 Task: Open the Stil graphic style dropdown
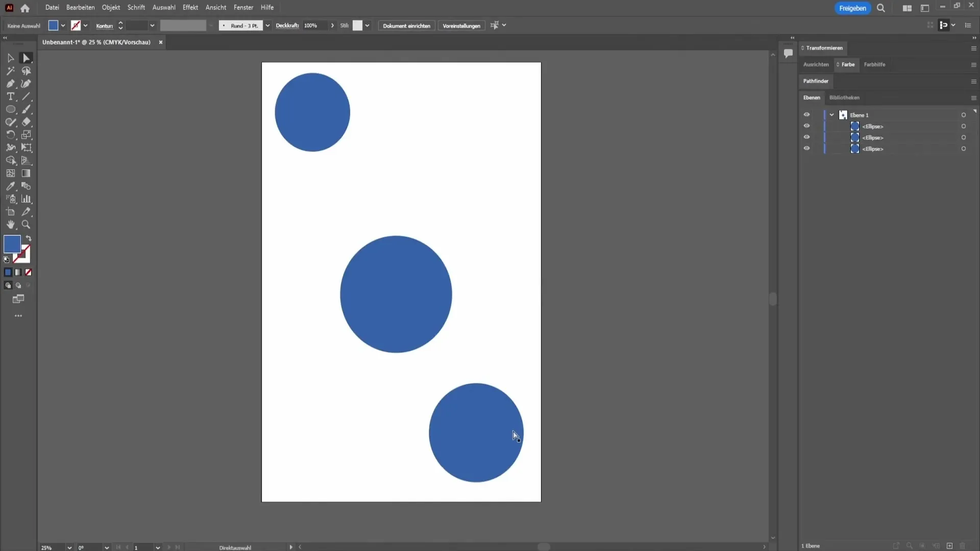(x=367, y=26)
